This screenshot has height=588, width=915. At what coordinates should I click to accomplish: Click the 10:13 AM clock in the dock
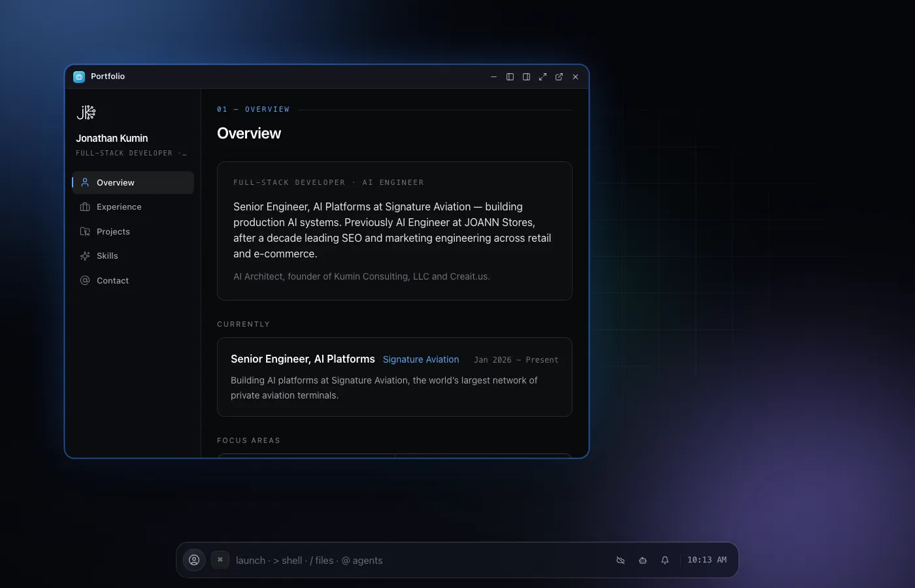(x=707, y=560)
